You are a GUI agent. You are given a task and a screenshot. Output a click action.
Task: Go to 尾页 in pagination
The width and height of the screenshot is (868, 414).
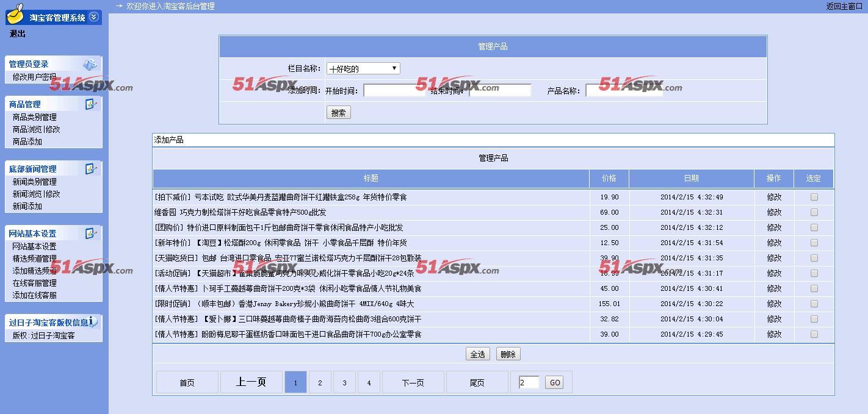(477, 382)
